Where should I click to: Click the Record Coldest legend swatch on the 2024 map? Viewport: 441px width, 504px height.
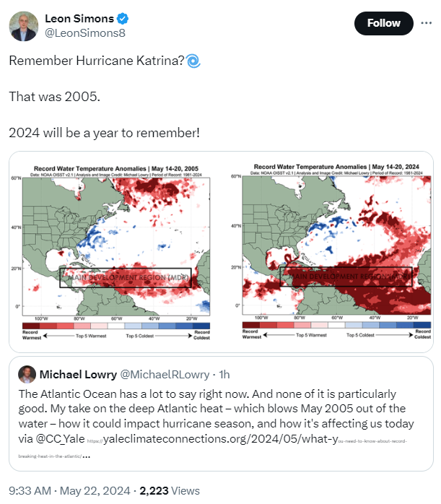pos(422,326)
